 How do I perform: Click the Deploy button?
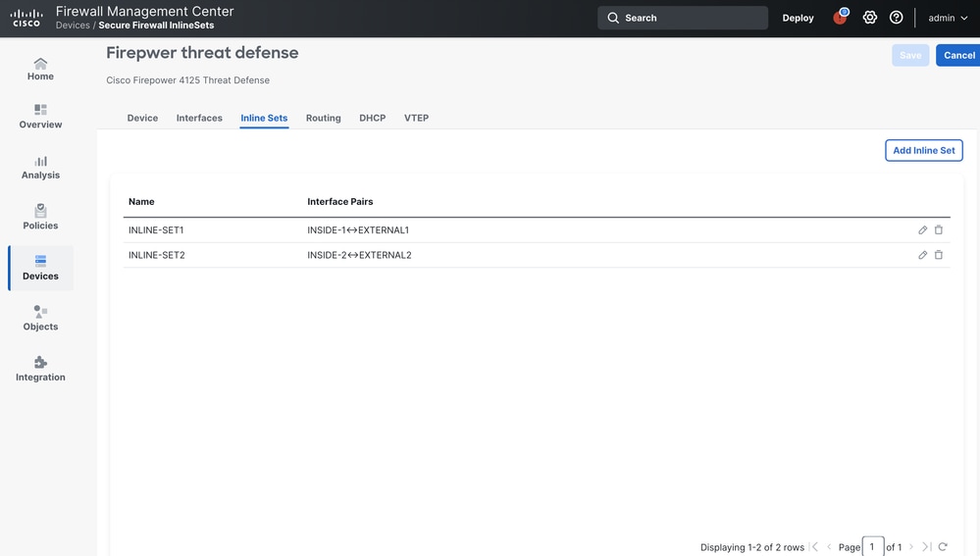[x=799, y=18]
